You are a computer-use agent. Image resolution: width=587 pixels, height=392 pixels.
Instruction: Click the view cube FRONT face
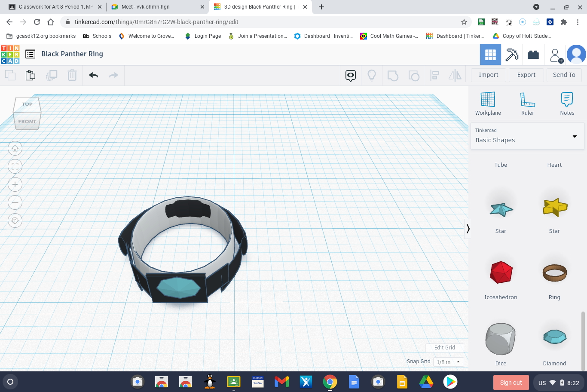pos(27,122)
